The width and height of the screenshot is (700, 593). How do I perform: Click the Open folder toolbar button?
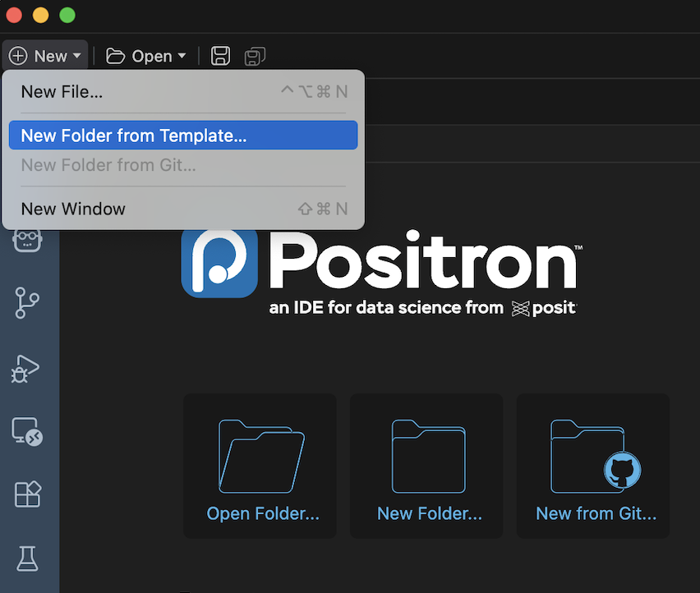[139, 56]
